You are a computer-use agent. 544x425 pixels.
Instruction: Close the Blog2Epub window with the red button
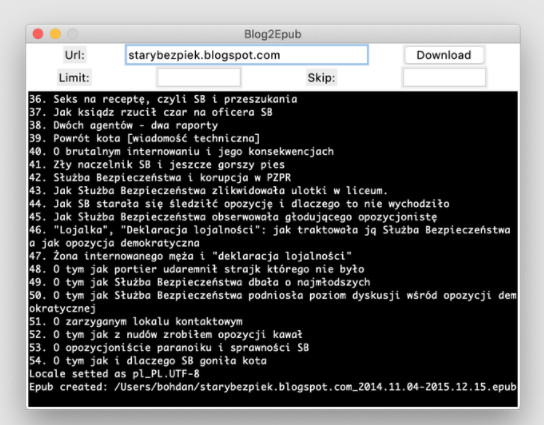(38, 34)
